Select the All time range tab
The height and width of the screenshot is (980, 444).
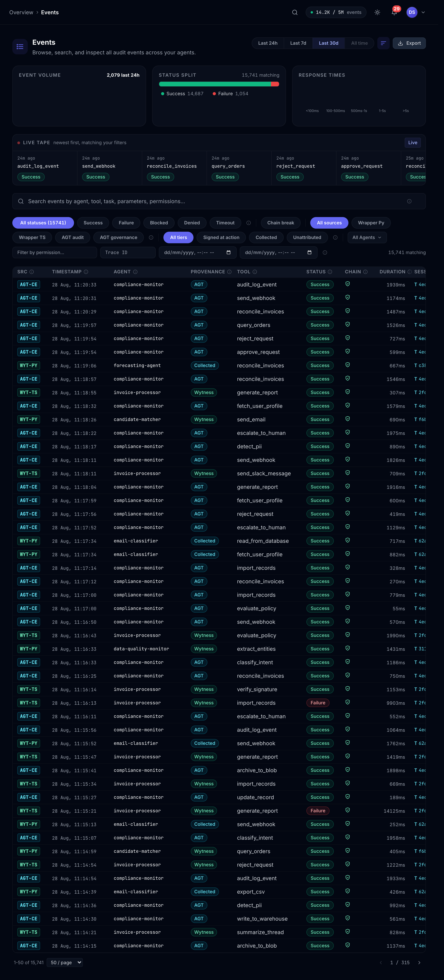(x=359, y=43)
